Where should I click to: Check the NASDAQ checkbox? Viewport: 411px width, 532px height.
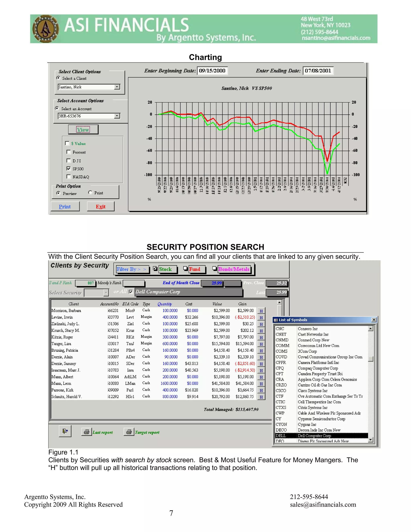(x=69, y=177)
